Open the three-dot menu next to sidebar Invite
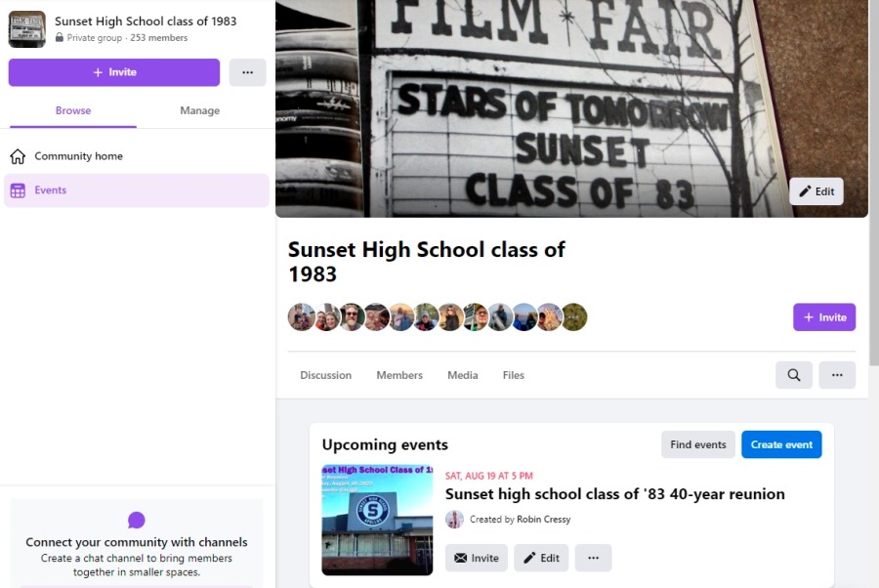This screenshot has height=588, width=879. point(247,72)
